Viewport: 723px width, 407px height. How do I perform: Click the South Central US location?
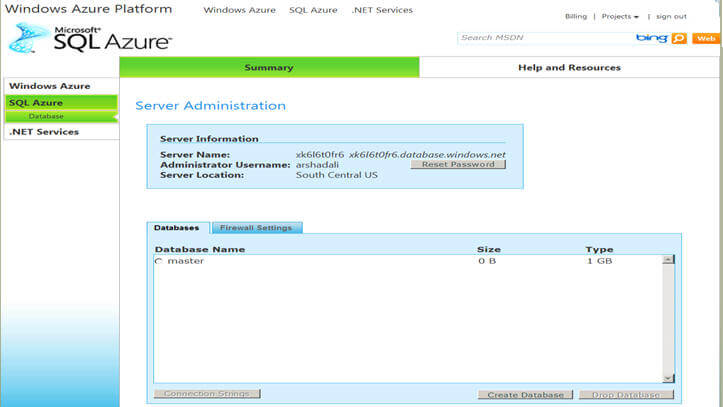coord(337,175)
